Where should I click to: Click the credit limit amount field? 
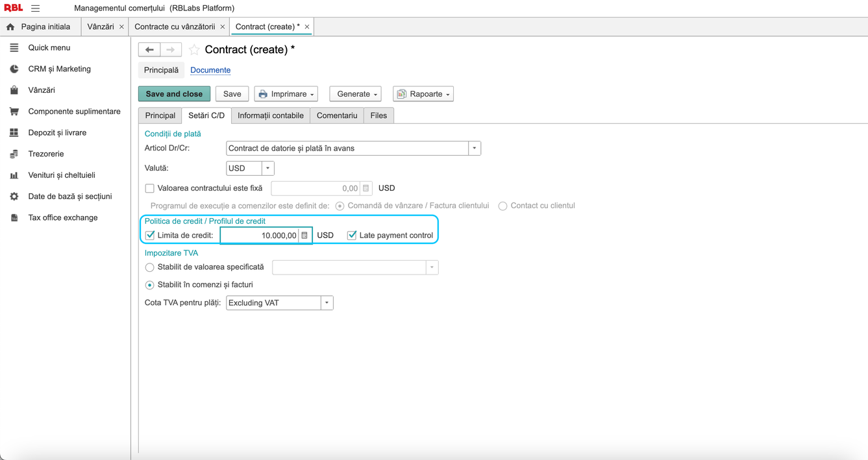click(x=260, y=236)
